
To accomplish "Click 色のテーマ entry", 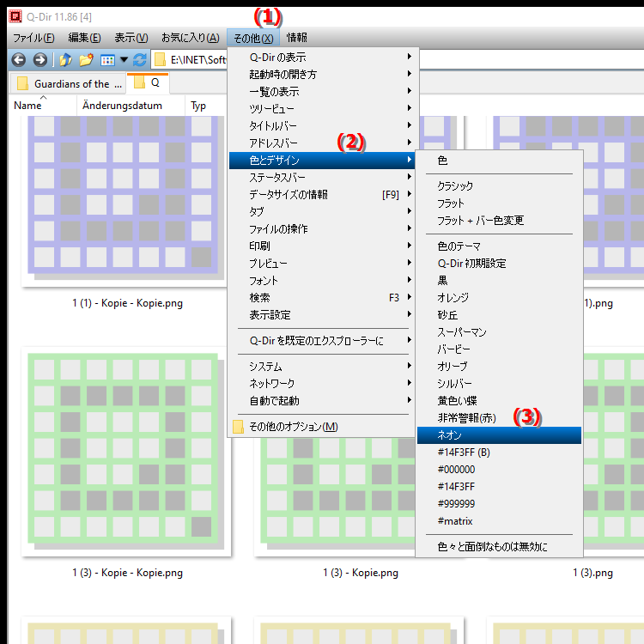I will click(499, 246).
